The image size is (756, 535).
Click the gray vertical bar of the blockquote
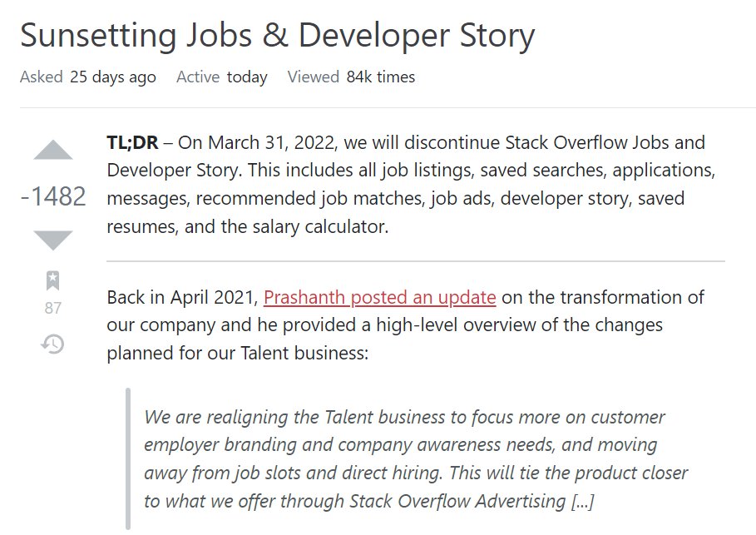click(128, 458)
